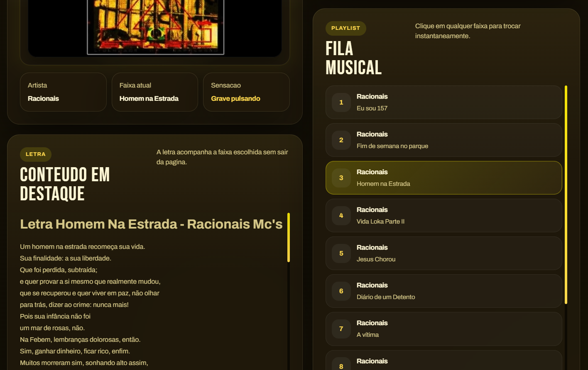Click the number 2 track badge
Screen dimensions: 588x370
click(x=341, y=140)
